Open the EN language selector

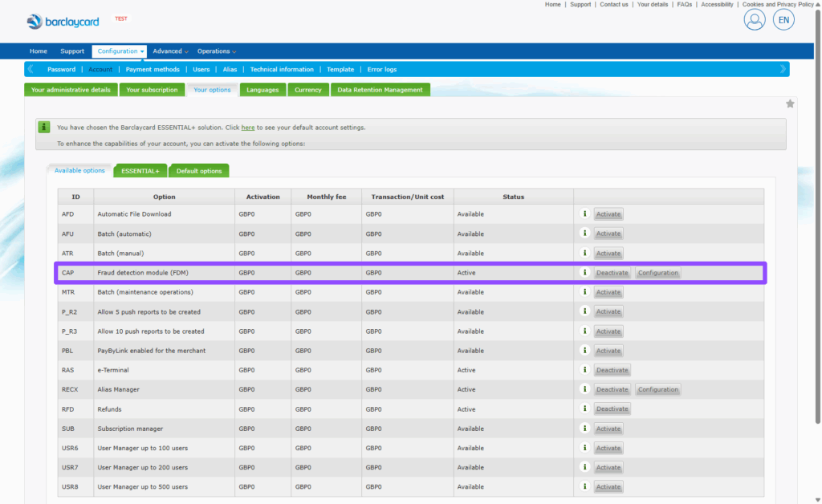(783, 20)
